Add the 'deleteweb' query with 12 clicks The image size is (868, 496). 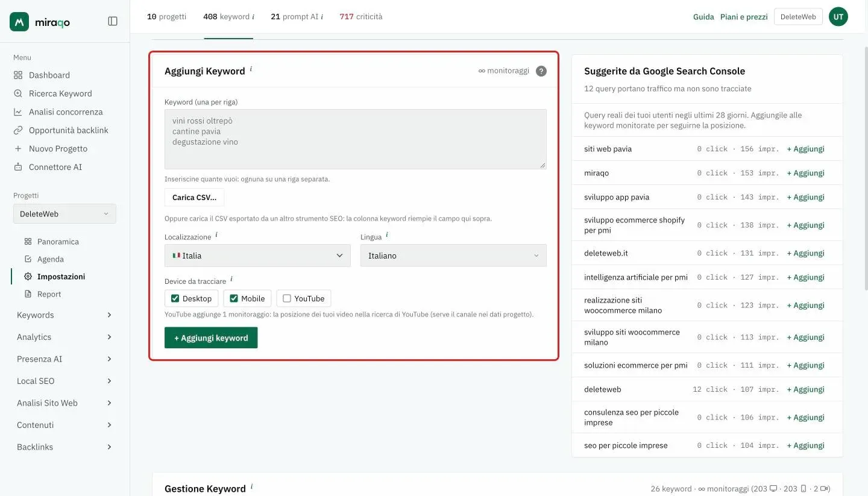click(x=805, y=389)
